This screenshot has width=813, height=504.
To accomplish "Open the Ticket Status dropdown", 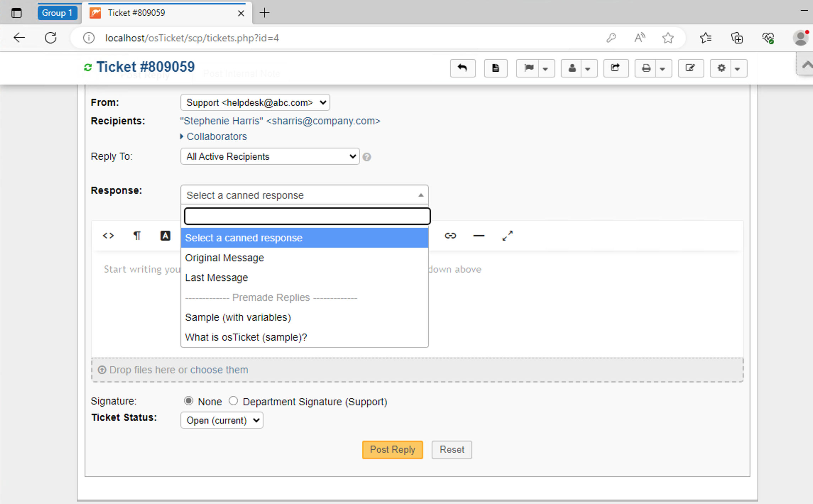I will coord(222,420).
